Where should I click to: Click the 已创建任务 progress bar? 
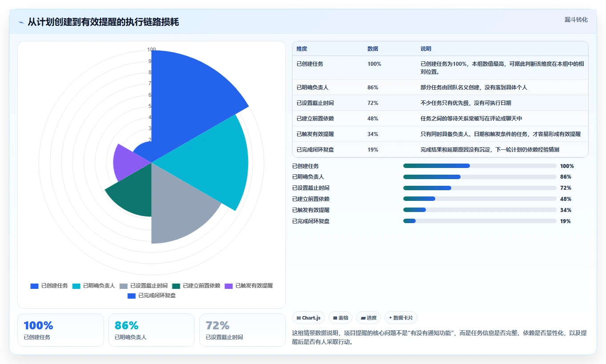click(x=480, y=166)
